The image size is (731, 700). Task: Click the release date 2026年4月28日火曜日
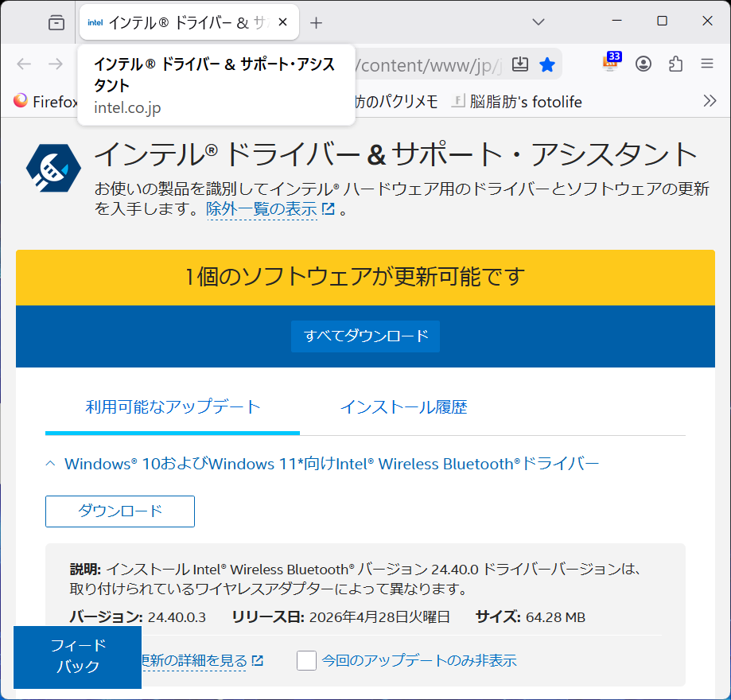click(x=379, y=617)
